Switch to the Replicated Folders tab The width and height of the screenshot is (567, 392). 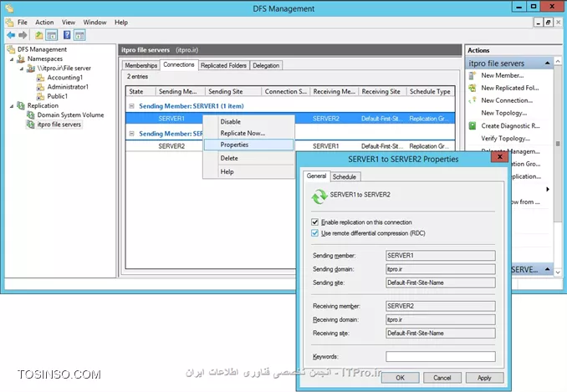pos(223,65)
